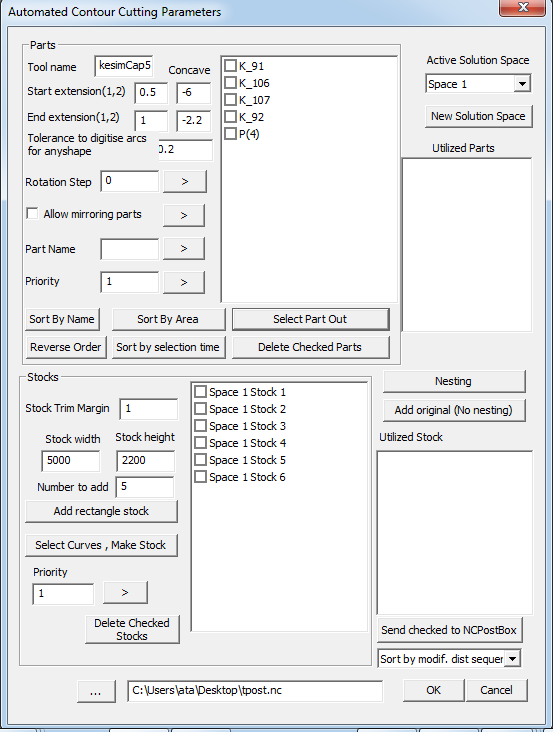
Task: Apply Part Name with arrow button
Action: point(184,249)
